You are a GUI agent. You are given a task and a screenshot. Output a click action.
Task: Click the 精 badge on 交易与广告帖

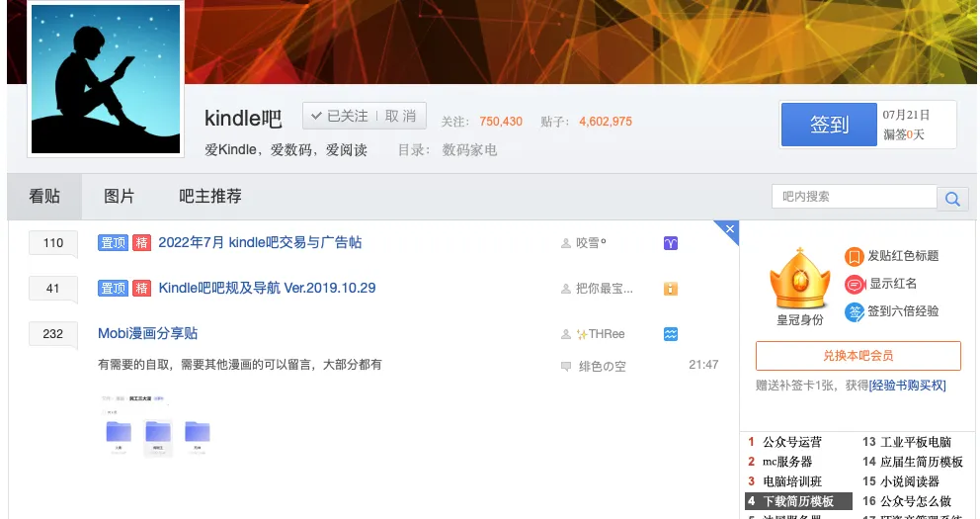[142, 242]
